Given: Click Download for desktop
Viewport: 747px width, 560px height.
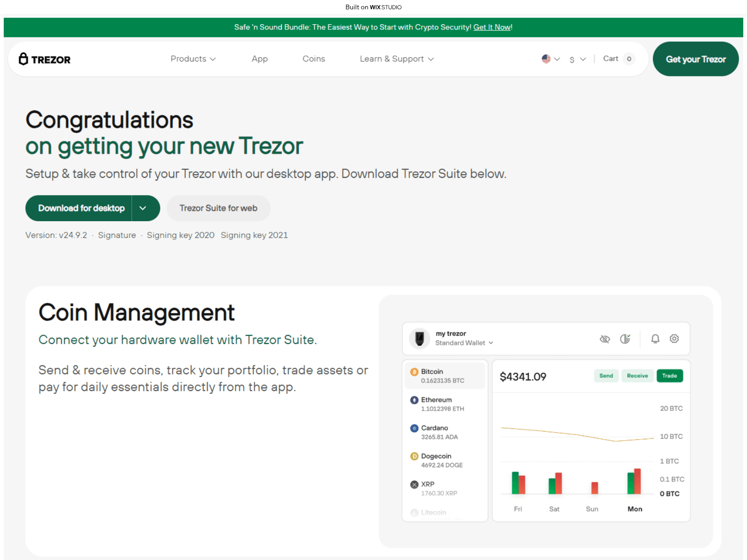Looking at the screenshot, I should point(81,208).
